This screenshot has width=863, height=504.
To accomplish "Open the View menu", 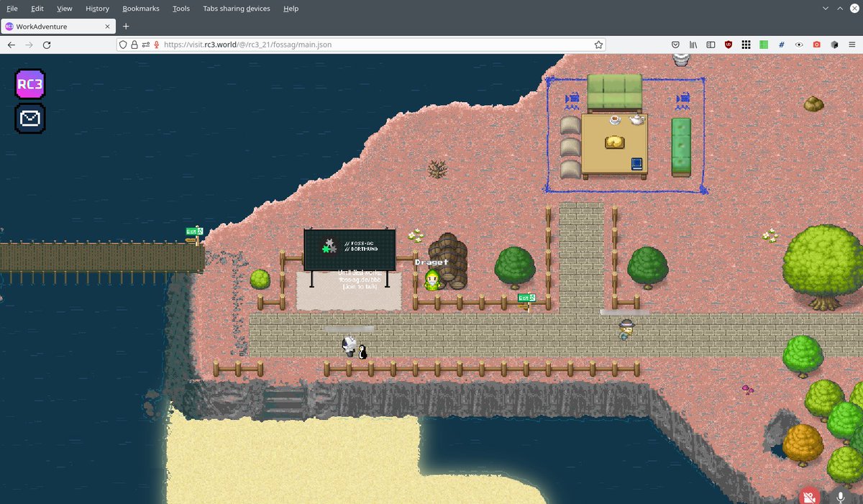I will coord(65,9).
